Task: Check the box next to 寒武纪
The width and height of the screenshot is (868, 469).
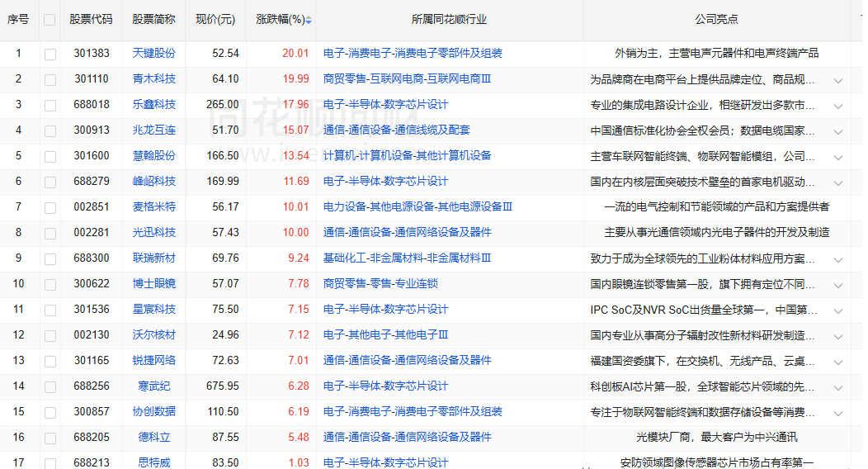Action: click(x=50, y=387)
